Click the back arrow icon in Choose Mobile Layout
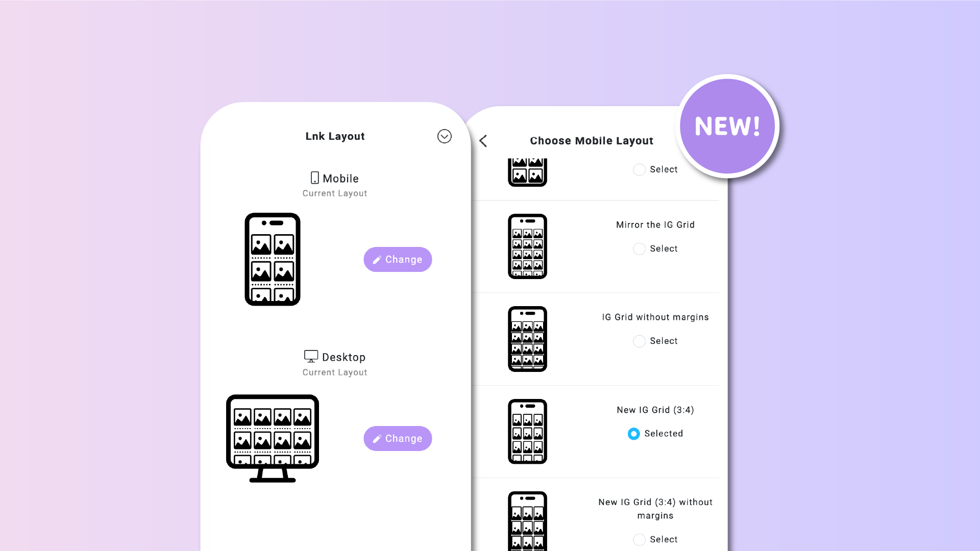 pos(483,141)
